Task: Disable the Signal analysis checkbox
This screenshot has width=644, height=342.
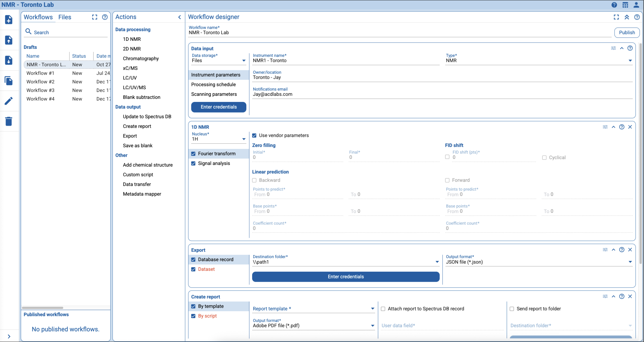Action: (x=193, y=163)
